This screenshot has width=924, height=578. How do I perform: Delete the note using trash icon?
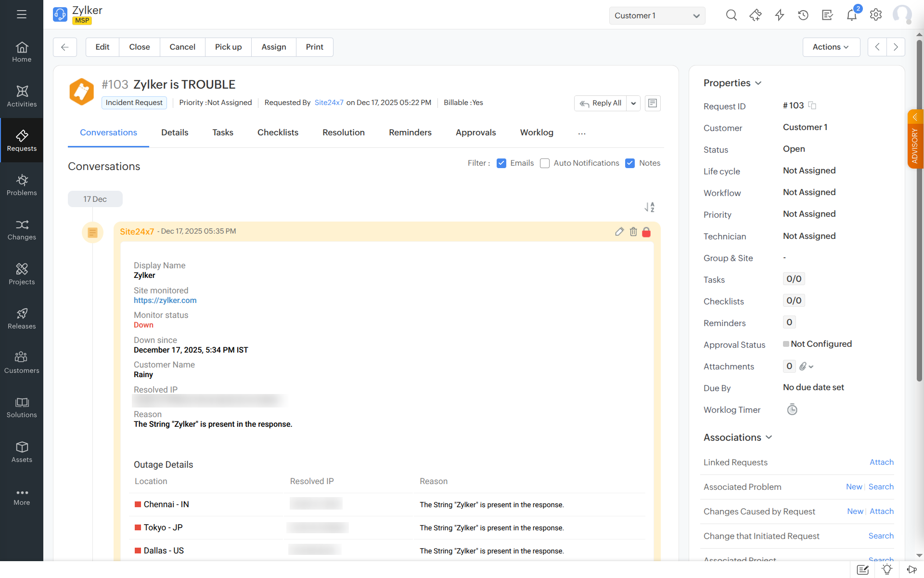pyautogui.click(x=633, y=232)
